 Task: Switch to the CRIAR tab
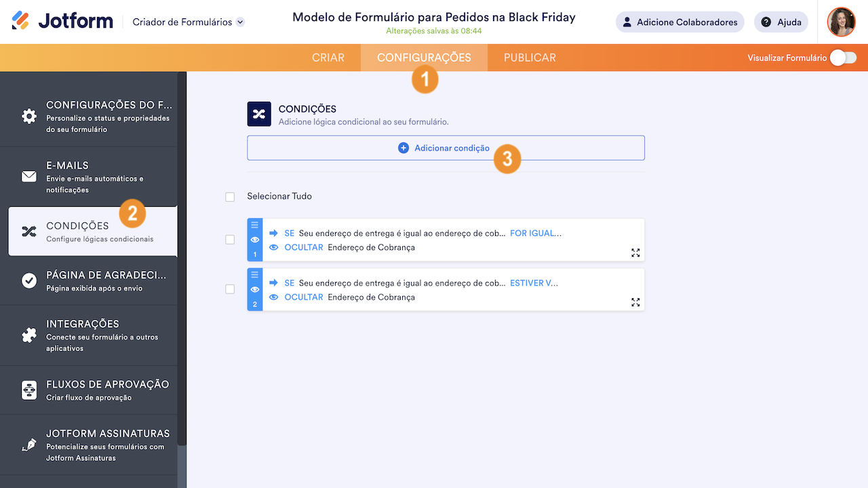[328, 58]
